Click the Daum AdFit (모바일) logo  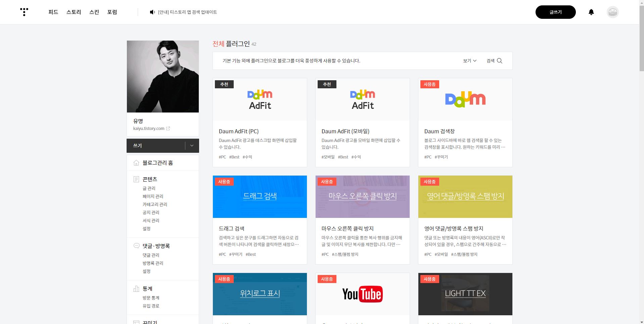point(363,99)
